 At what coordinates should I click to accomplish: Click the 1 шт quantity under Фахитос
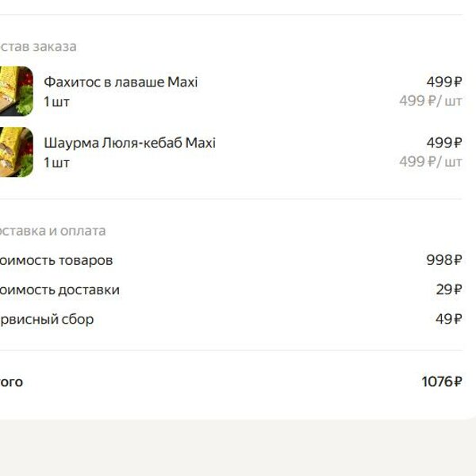(x=57, y=102)
